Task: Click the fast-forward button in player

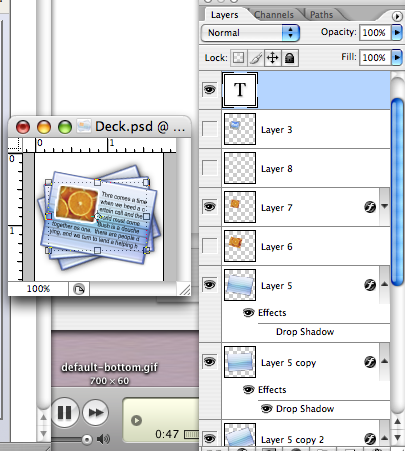Action: coord(95,413)
